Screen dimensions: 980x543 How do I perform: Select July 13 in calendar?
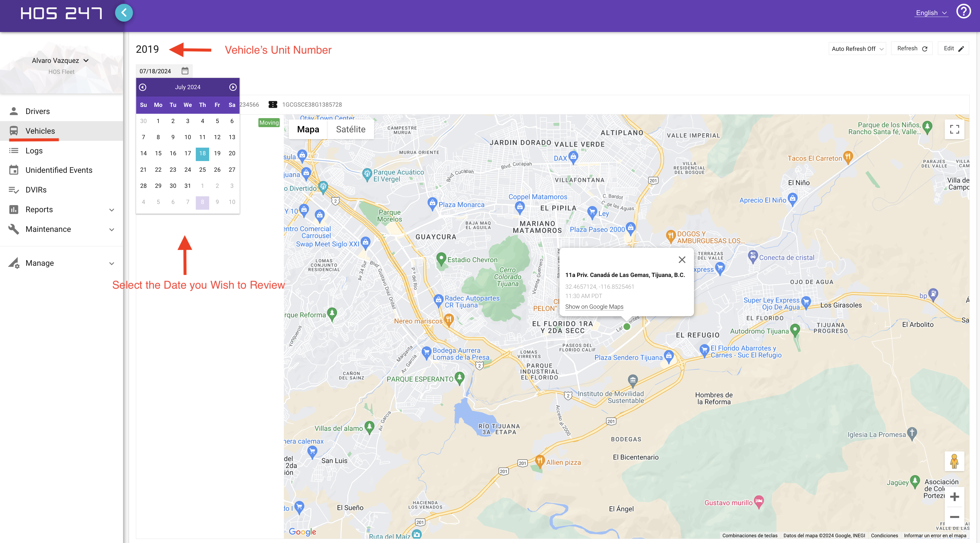[x=232, y=137]
